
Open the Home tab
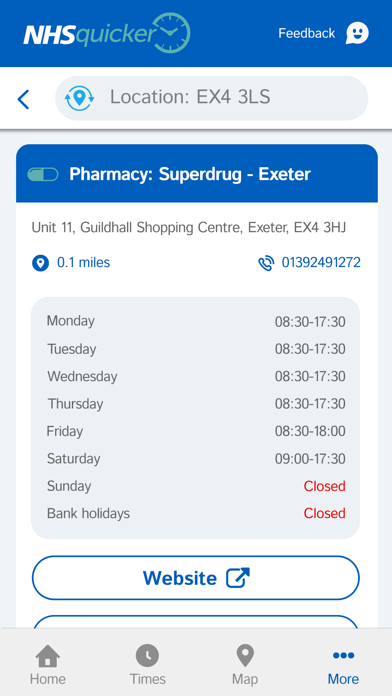point(48,665)
